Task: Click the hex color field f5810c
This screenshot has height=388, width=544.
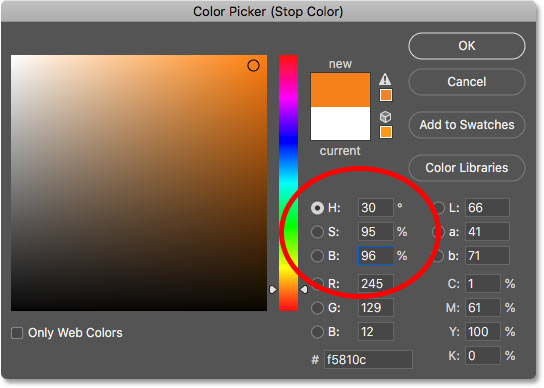Action: 368,360
